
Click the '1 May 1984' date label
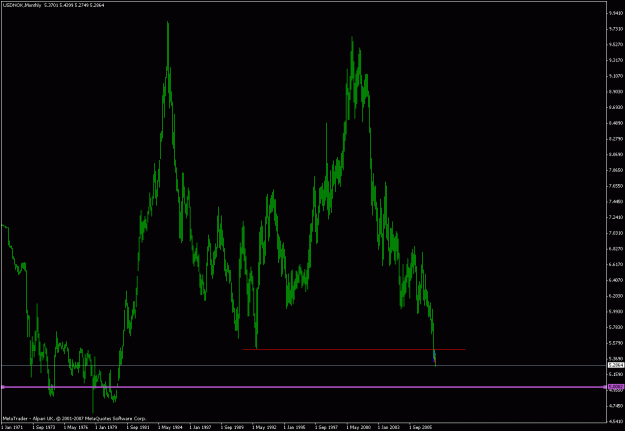coord(169,427)
